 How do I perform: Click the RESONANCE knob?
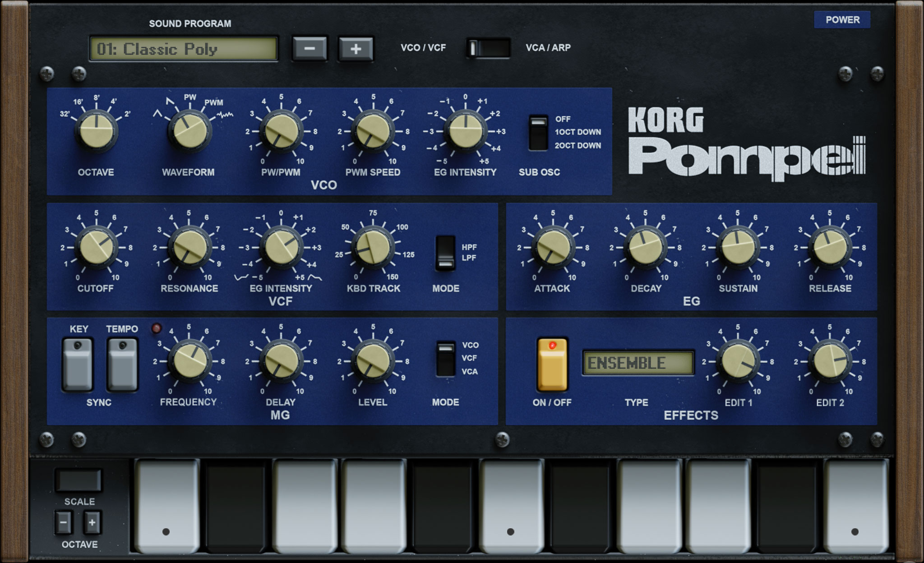[x=190, y=247]
